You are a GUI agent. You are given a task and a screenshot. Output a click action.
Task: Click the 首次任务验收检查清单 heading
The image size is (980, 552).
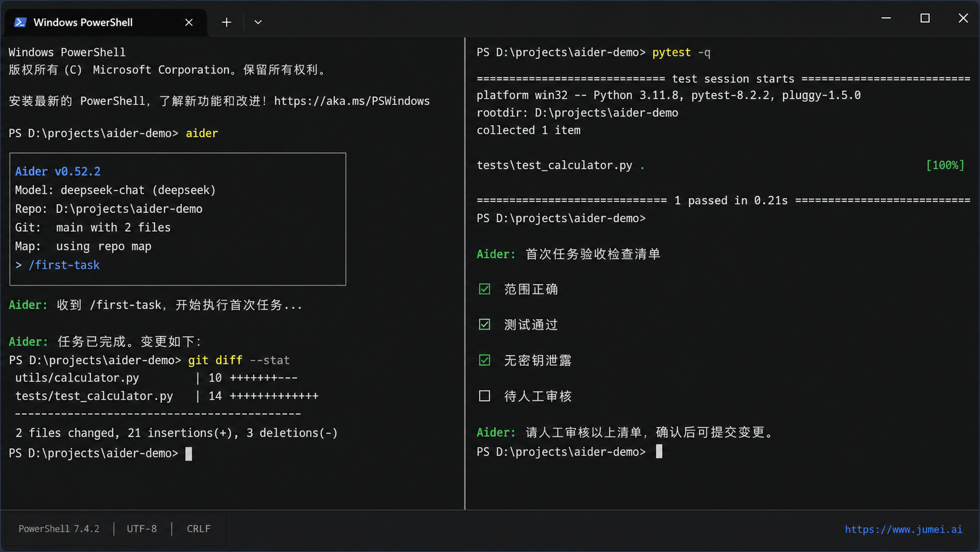[x=593, y=254]
